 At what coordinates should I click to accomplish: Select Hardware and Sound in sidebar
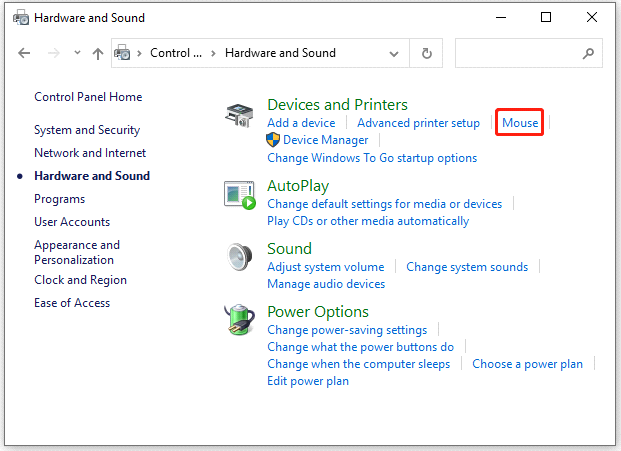tap(92, 176)
